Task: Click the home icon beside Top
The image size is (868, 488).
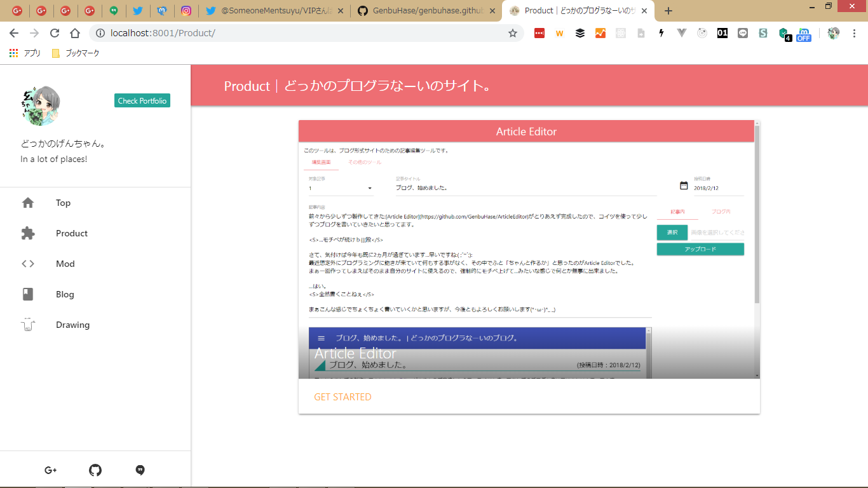Action: coord(28,203)
